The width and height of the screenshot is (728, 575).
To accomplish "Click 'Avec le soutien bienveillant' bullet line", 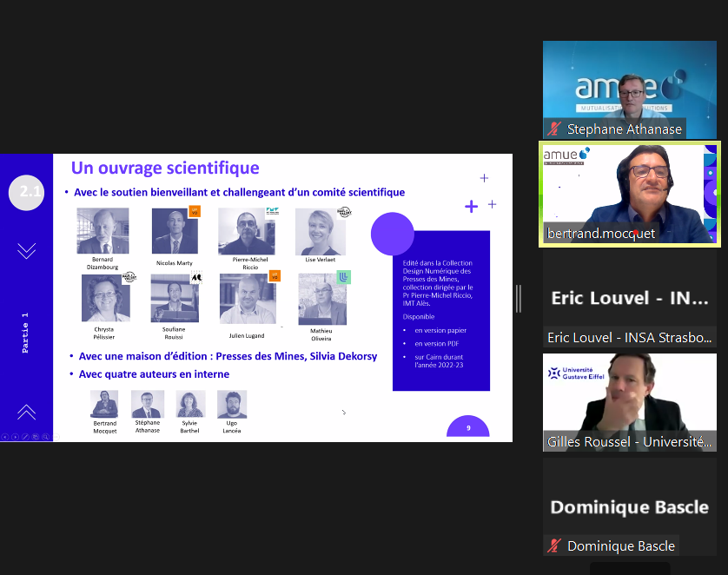I will click(x=239, y=192).
